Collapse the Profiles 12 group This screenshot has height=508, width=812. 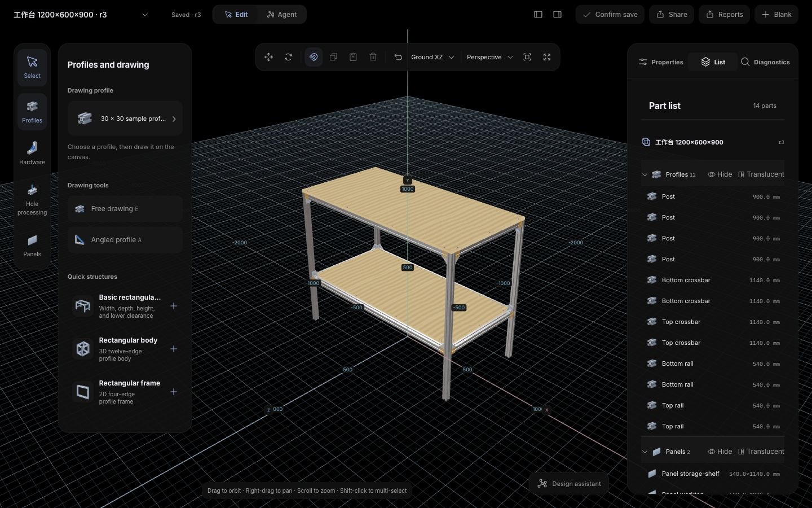pos(645,174)
